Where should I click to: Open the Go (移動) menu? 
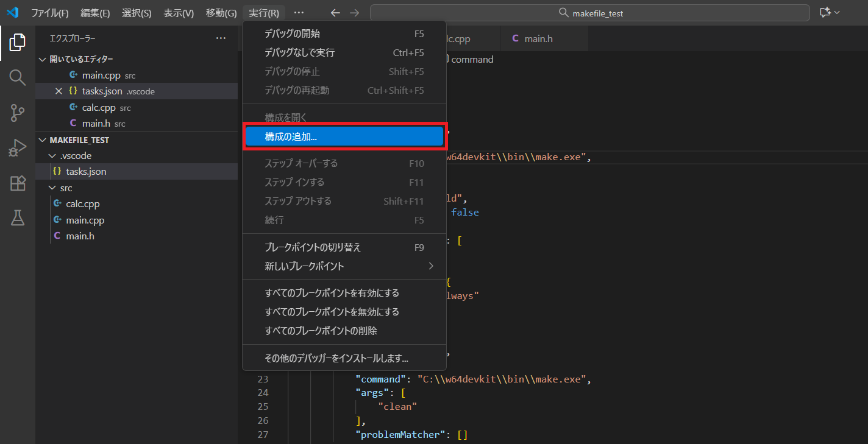point(221,13)
